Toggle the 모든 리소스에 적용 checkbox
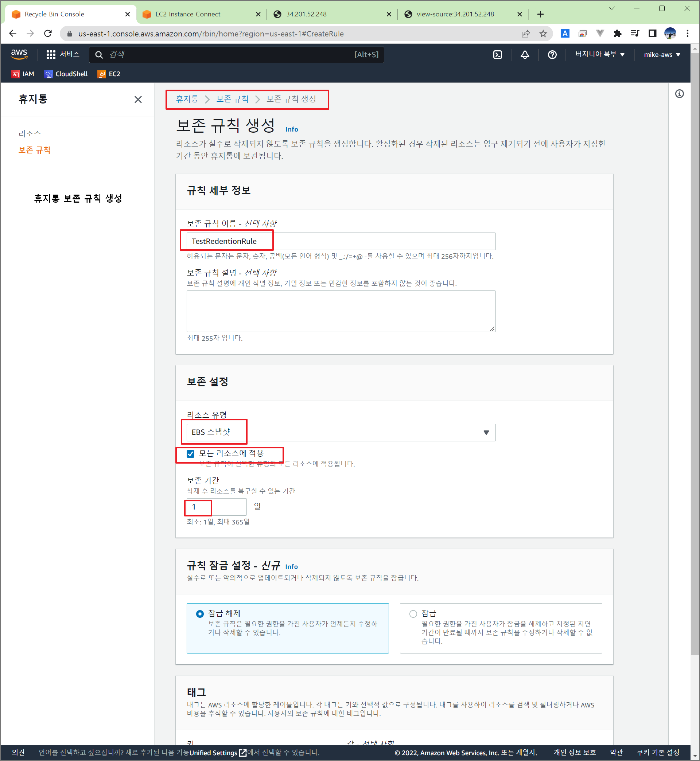This screenshot has width=700, height=761. (x=191, y=453)
